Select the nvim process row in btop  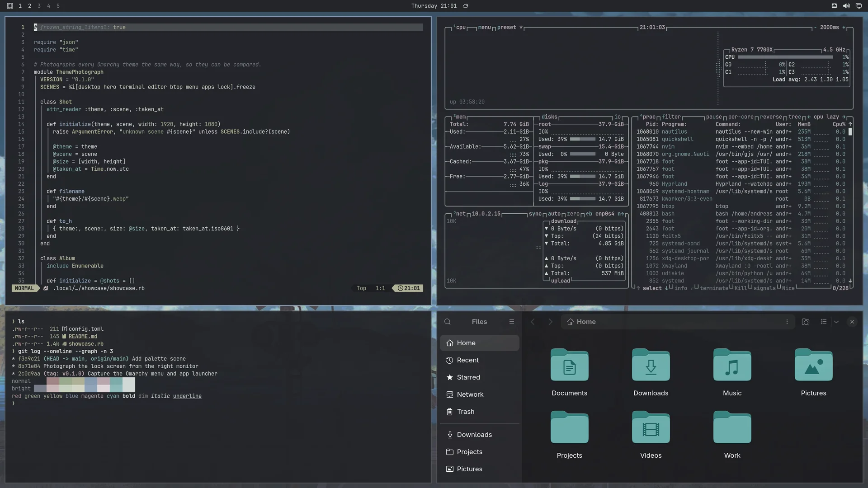[x=741, y=147]
